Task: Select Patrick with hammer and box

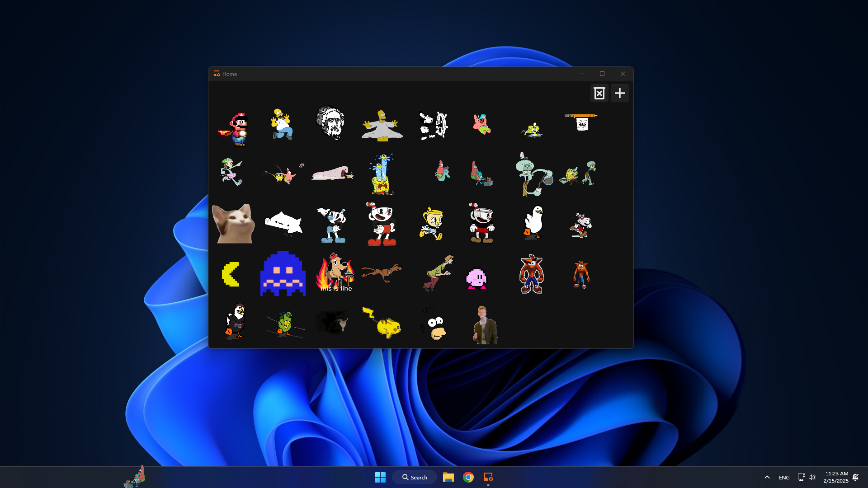Action: pyautogui.click(x=481, y=174)
